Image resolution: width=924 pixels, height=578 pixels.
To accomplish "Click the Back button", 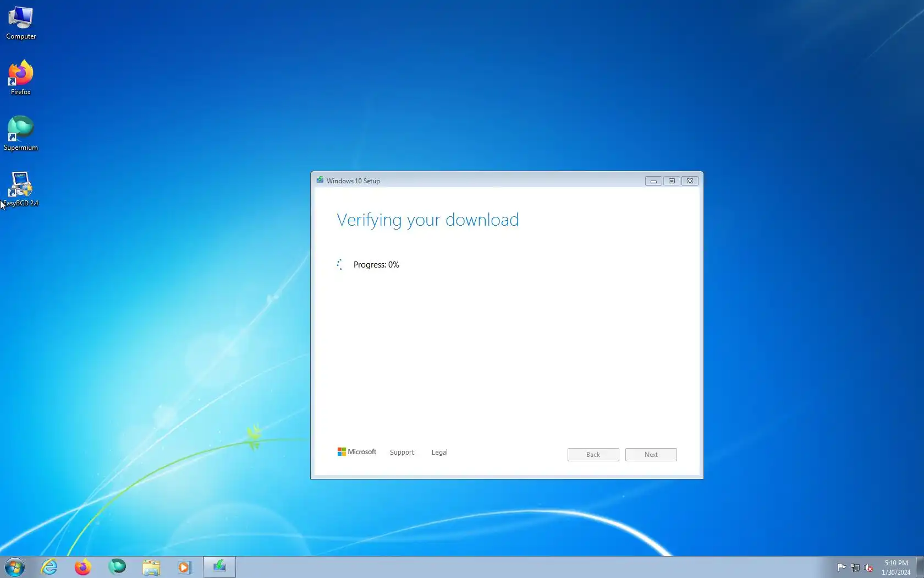I will click(x=593, y=455).
